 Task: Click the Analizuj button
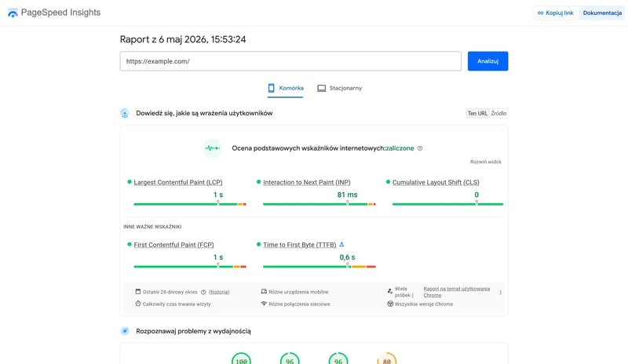487,61
